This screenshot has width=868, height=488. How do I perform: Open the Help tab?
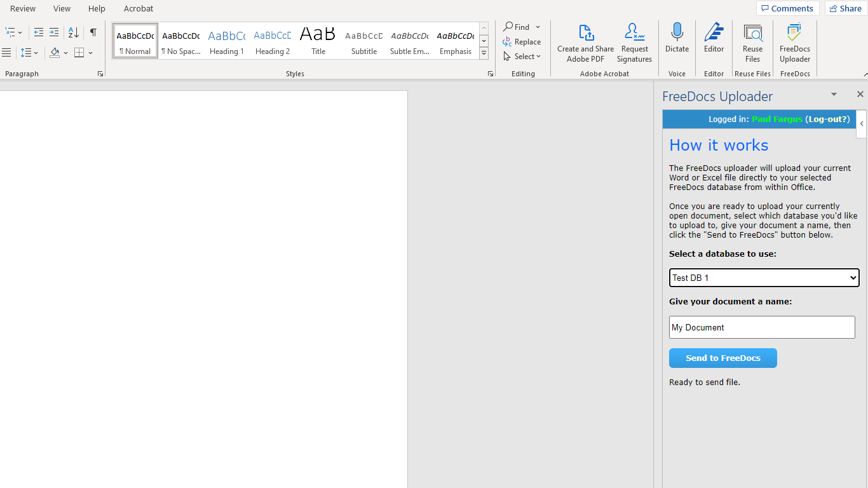(x=97, y=8)
